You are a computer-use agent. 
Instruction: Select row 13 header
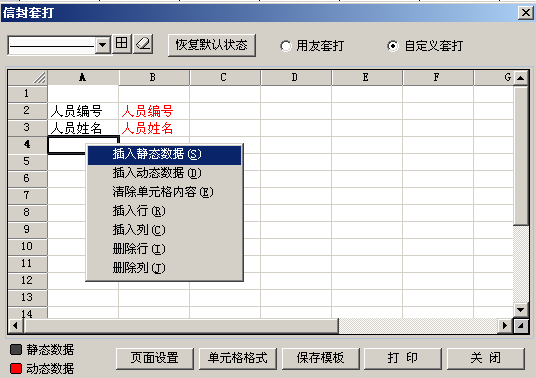(x=28, y=298)
